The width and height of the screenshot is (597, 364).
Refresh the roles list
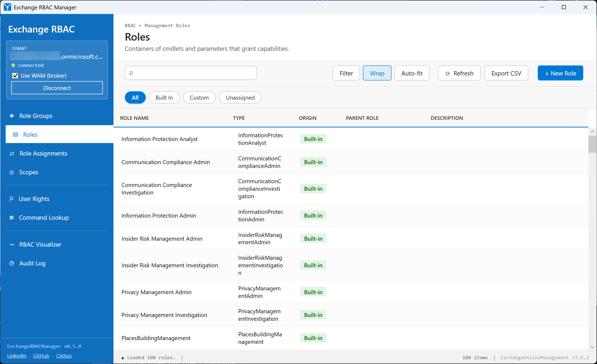point(459,73)
